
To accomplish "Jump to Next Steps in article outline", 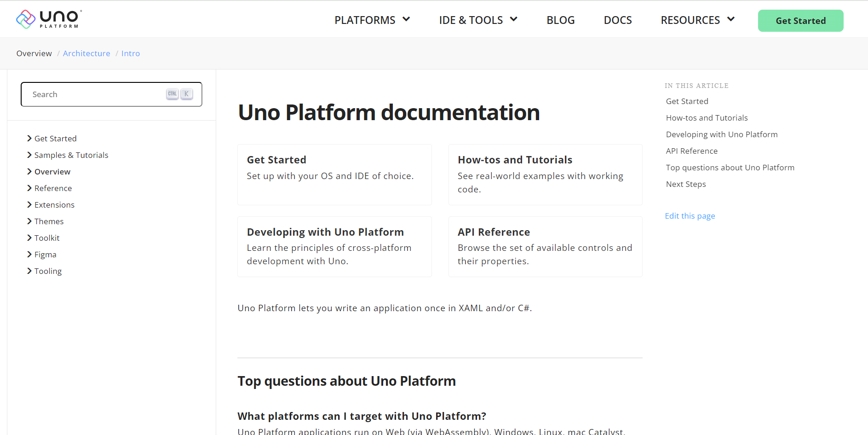I will [x=685, y=184].
